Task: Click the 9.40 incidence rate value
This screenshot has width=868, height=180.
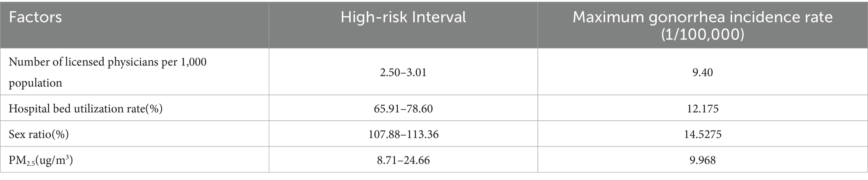Action: (703, 73)
